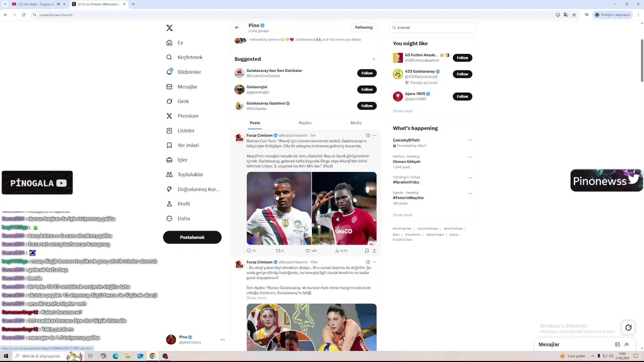The image size is (644, 362).
Task: View analytics of the Akanji post
Action: [341, 250]
